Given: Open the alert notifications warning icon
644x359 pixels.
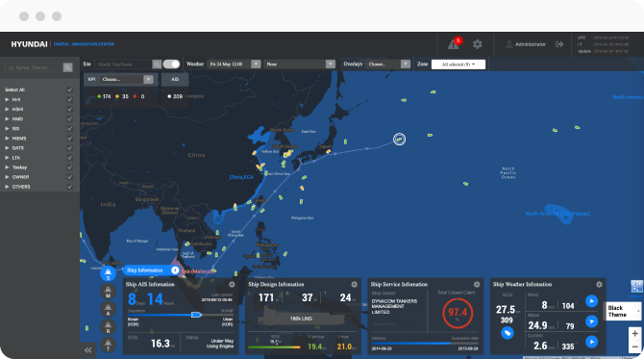Looking at the screenshot, I should (x=454, y=43).
